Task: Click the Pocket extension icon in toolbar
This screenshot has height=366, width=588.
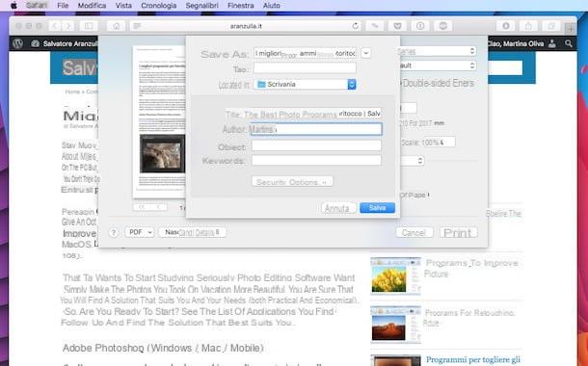Action: coord(397,26)
